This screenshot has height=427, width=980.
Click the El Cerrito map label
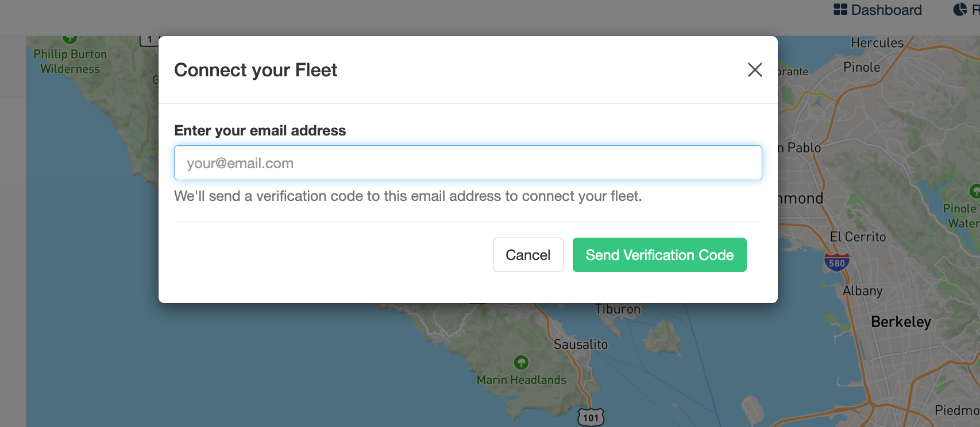858,237
